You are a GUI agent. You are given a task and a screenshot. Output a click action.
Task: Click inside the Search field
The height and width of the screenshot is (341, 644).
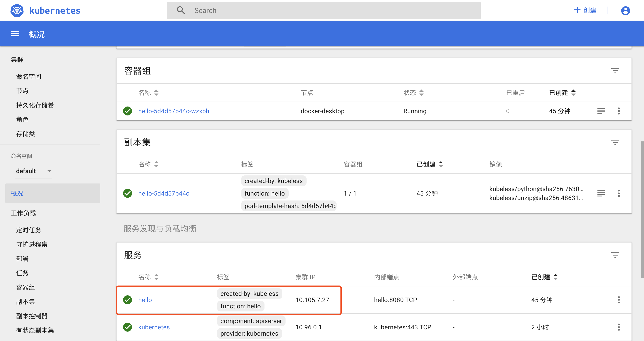[324, 11]
